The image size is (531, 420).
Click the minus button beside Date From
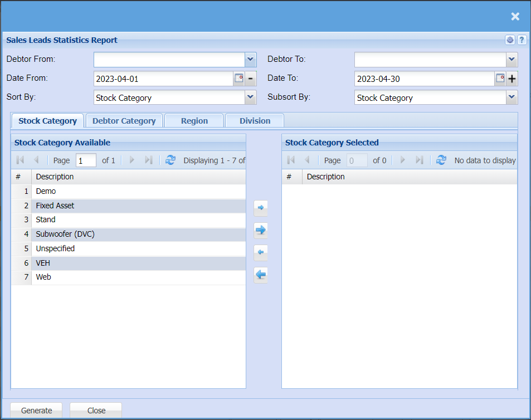tap(251, 79)
